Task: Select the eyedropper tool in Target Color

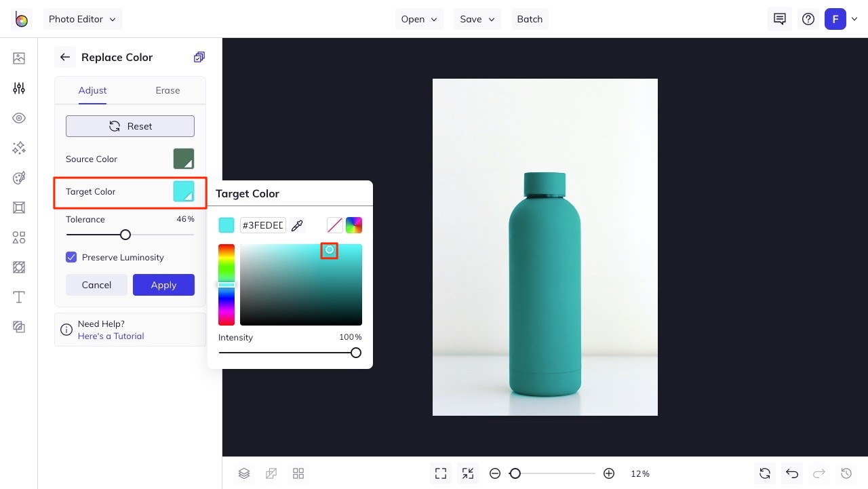Action: (x=297, y=225)
